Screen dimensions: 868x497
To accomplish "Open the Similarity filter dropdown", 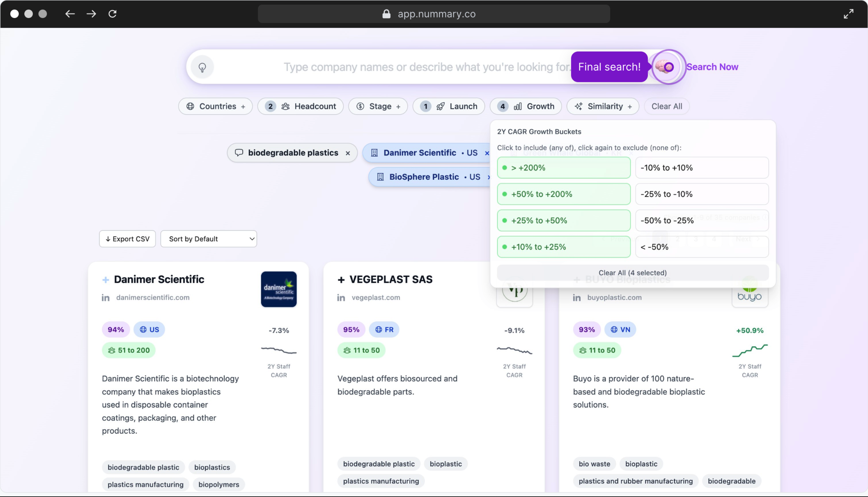I will (603, 106).
